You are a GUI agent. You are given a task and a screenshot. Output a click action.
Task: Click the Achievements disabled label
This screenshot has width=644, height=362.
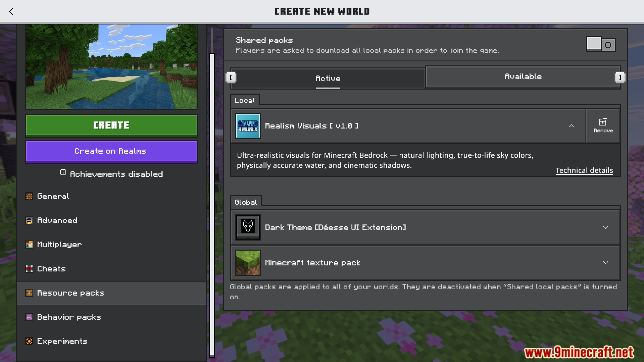116,174
